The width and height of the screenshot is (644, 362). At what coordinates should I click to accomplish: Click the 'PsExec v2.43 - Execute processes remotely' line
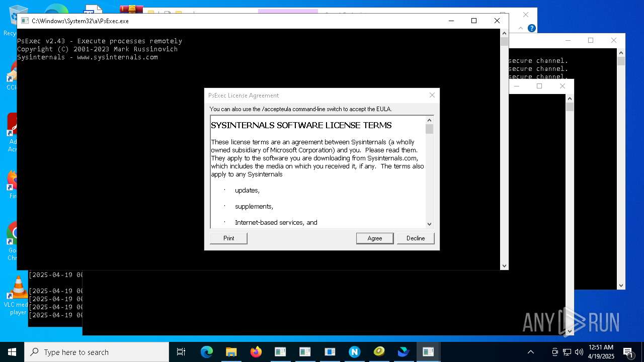(x=100, y=41)
